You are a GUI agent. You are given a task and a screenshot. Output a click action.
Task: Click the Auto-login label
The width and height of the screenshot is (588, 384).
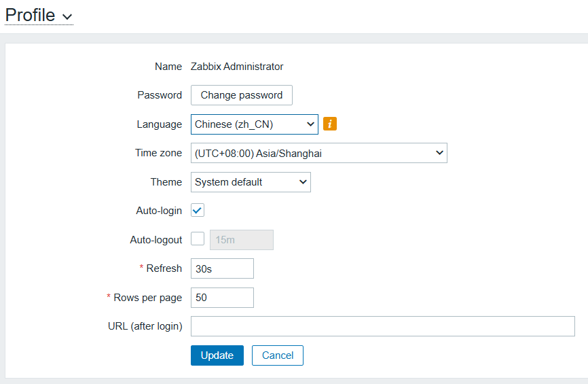[x=159, y=211]
